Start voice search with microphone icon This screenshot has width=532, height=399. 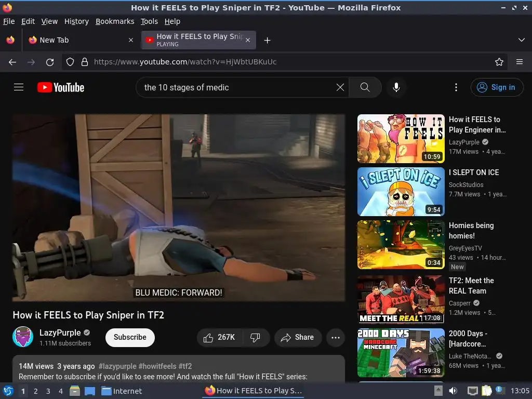click(x=396, y=87)
